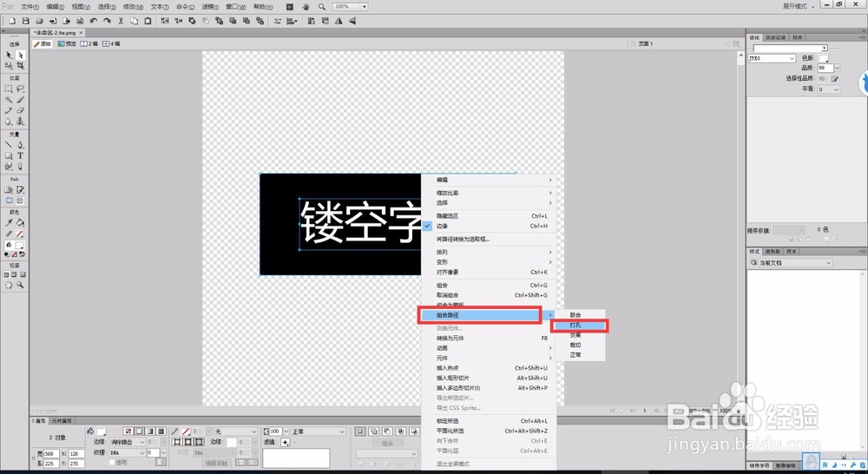Open the 历史记录 panel tab

point(775,37)
